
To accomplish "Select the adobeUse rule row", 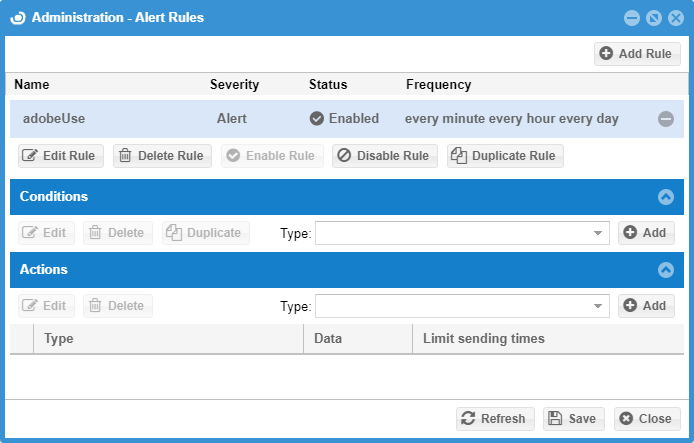I will point(54,118).
